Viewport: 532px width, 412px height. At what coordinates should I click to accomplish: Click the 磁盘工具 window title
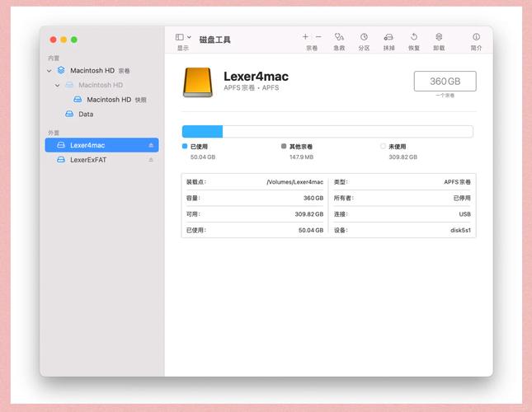(214, 40)
